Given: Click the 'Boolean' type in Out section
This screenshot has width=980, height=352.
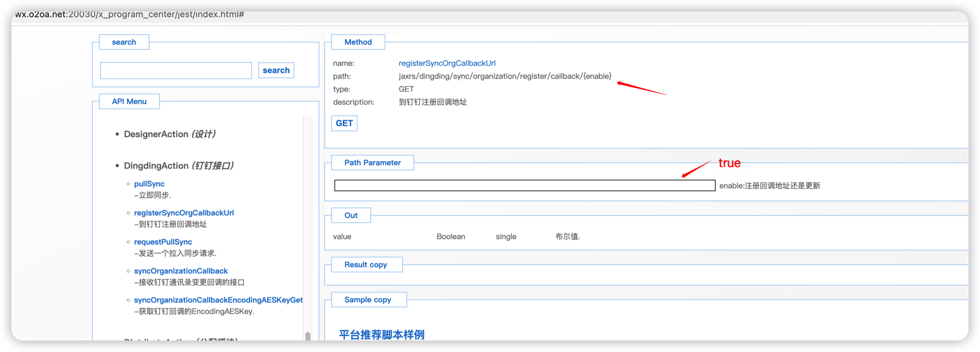Looking at the screenshot, I should coord(451,237).
